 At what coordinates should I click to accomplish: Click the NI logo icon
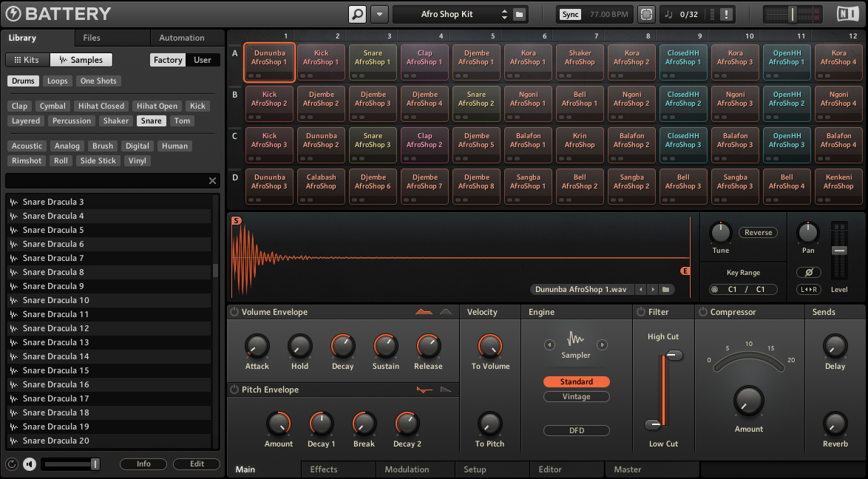(x=847, y=14)
